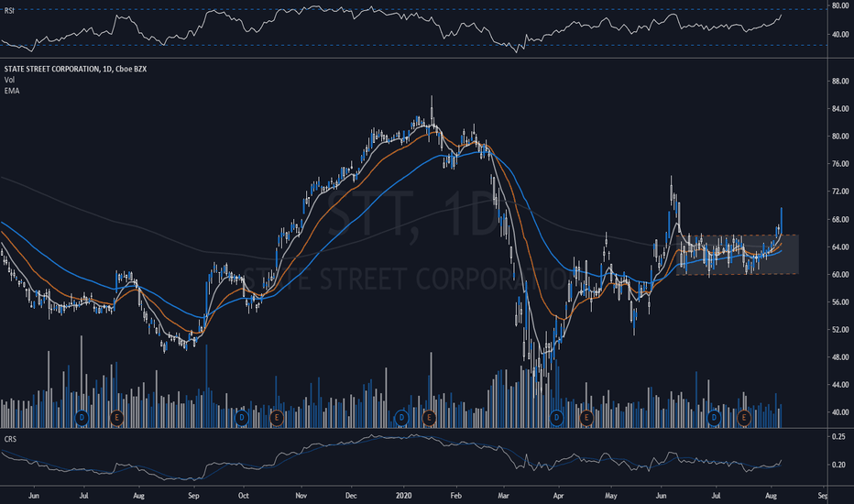Open the earnings marker in mid-April 2020

coord(586,419)
